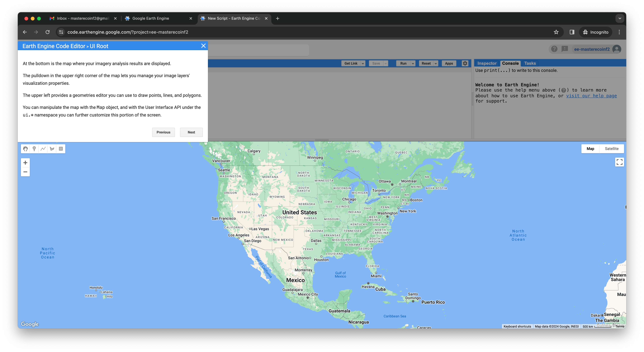Open the help question mark menu
This screenshot has height=352, width=644.
pyautogui.click(x=554, y=49)
